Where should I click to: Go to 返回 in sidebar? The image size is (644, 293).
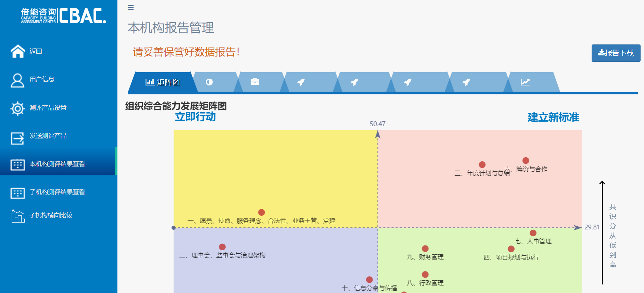point(36,51)
